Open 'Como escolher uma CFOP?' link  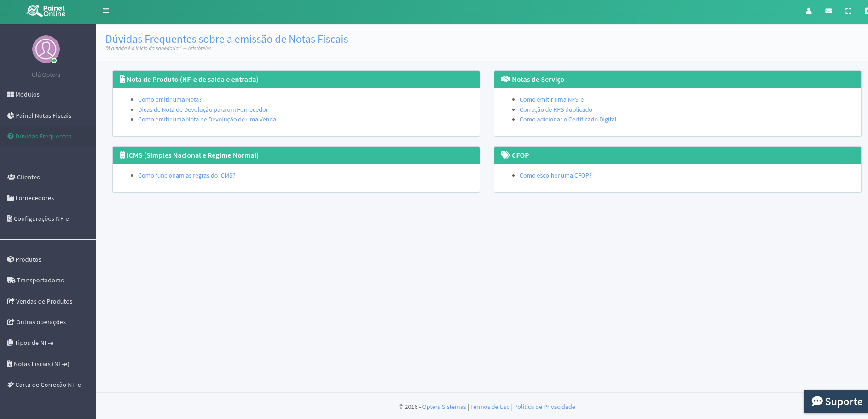556,176
